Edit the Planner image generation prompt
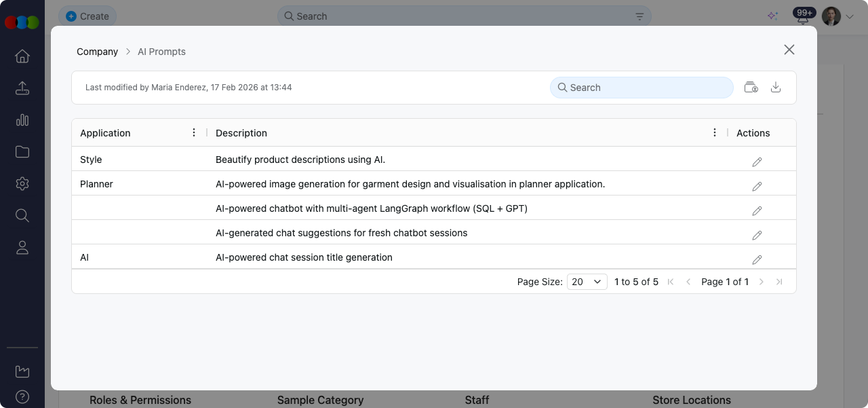This screenshot has height=408, width=868. click(x=757, y=186)
